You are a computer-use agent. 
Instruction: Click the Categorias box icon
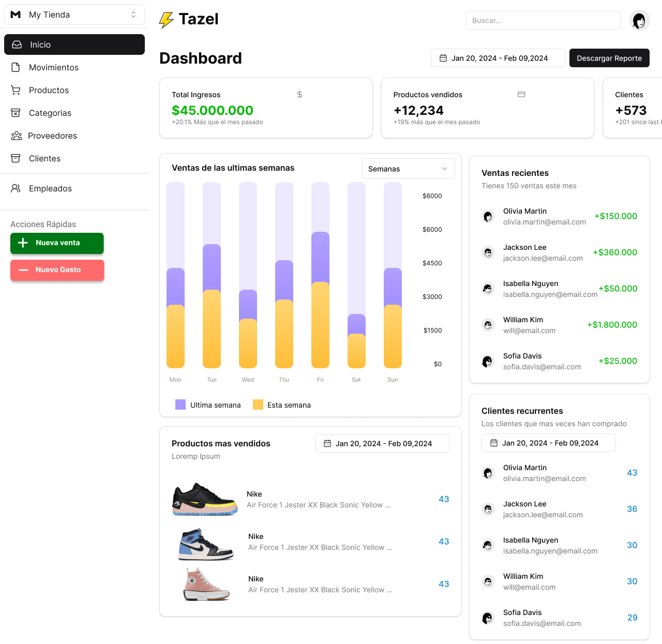click(16, 113)
